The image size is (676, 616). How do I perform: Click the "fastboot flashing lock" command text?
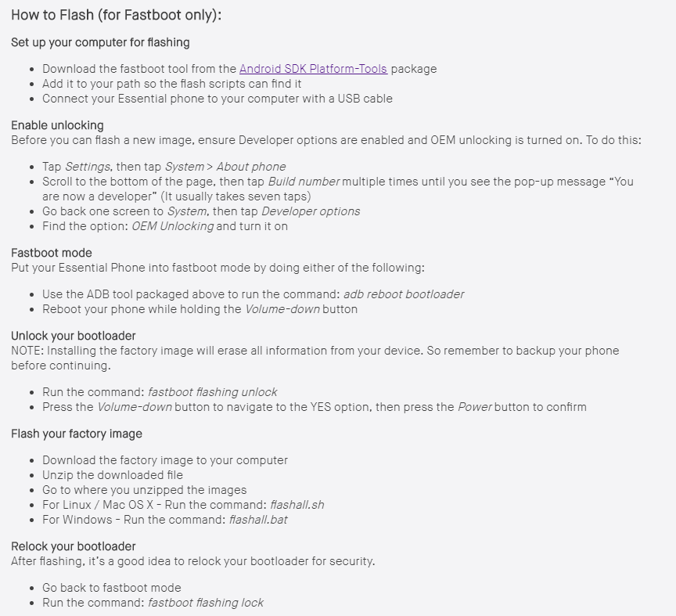(x=206, y=603)
